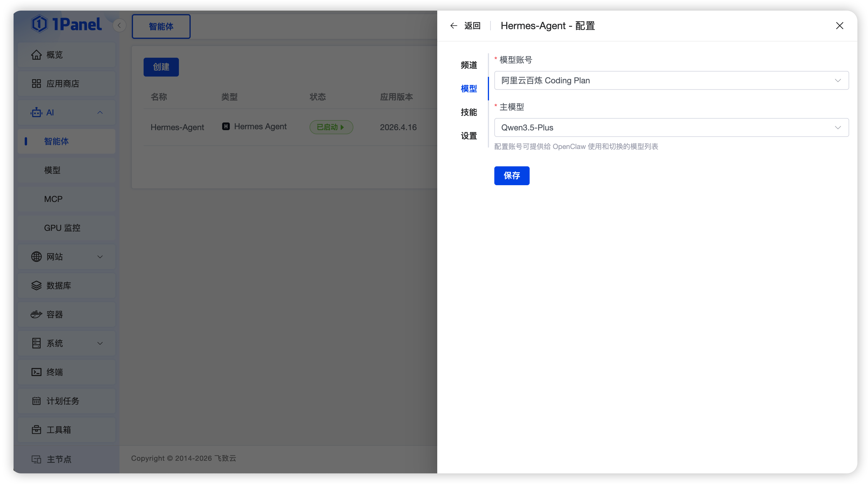Switch to the 频道 tab
The image size is (868, 484).
click(469, 65)
